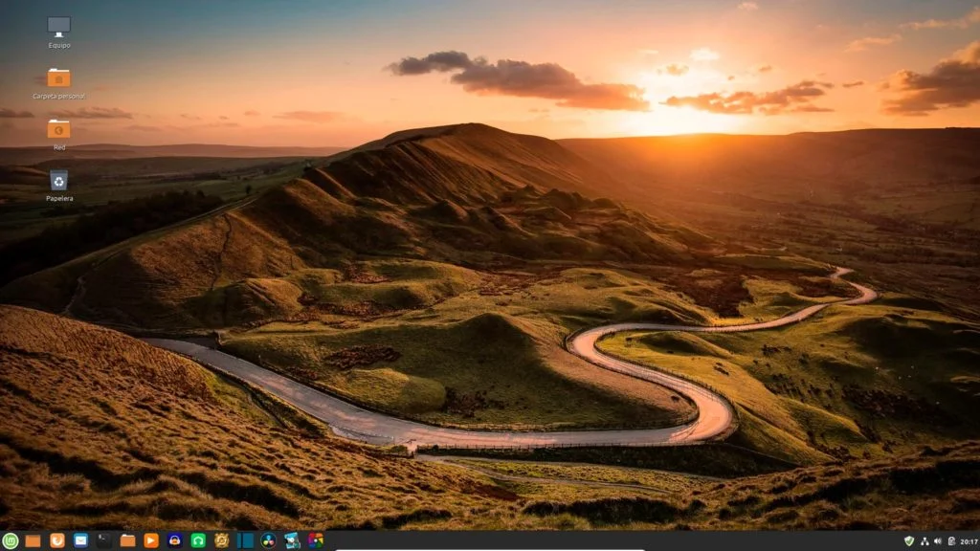Open the dark blue app with orange figure
Image resolution: width=980 pixels, height=551 pixels.
click(x=174, y=541)
